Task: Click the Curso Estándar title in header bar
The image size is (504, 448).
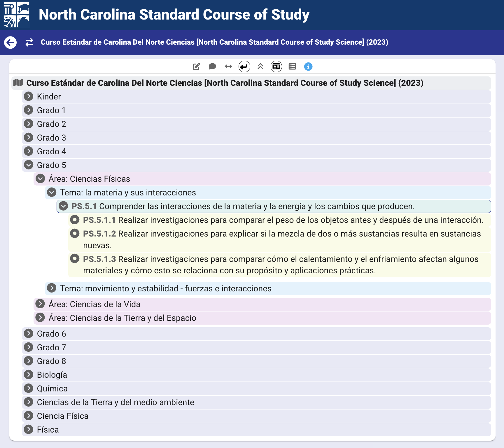Action: 214,42
